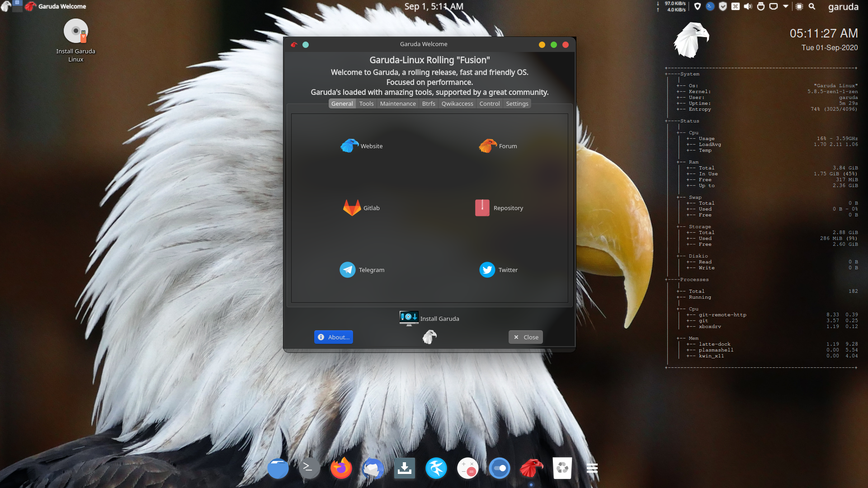
Task: Open search from the top panel
Action: pos(812,6)
